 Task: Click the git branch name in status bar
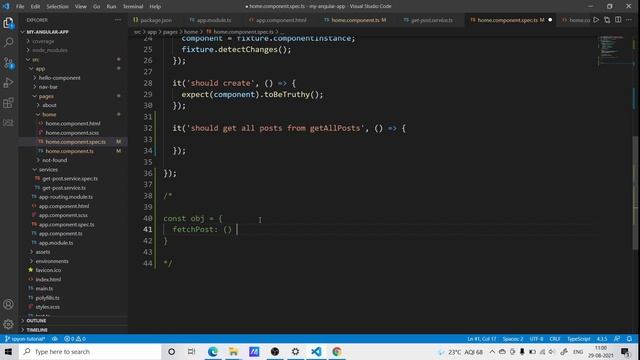pyautogui.click(x=24, y=339)
